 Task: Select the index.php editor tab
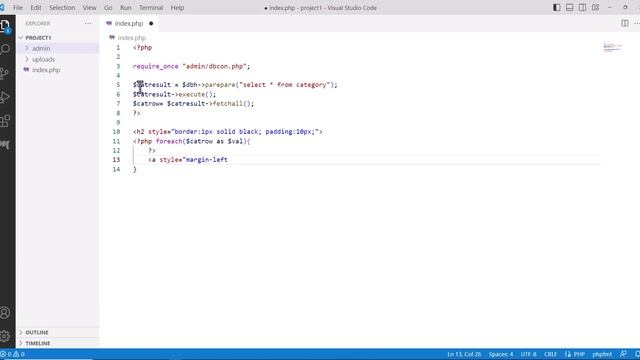[129, 23]
